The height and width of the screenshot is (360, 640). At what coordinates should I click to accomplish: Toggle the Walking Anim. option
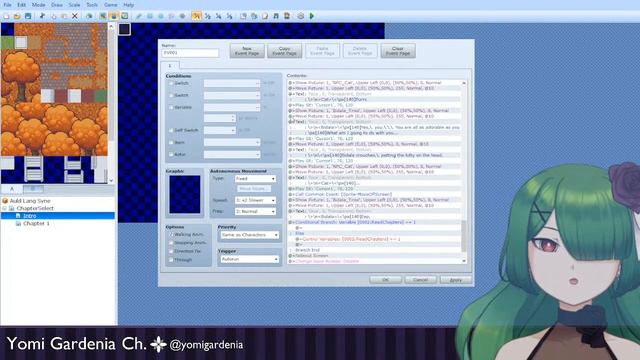(x=171, y=235)
